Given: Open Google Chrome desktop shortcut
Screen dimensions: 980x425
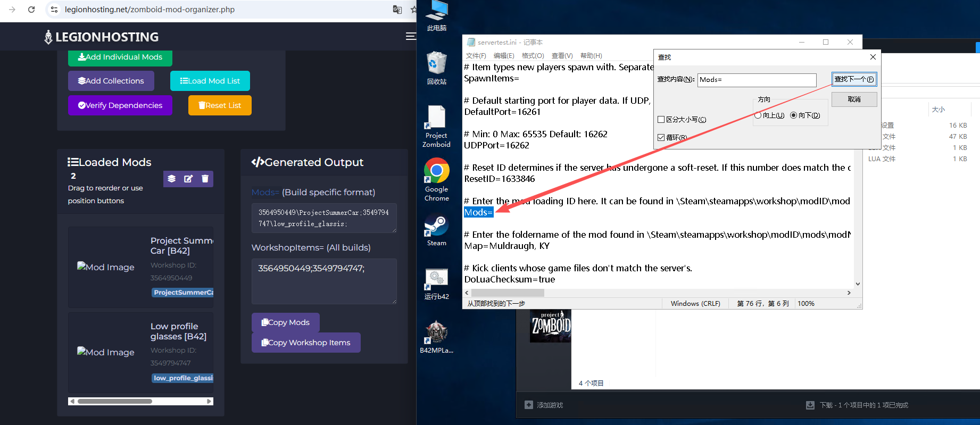Looking at the screenshot, I should (436, 179).
